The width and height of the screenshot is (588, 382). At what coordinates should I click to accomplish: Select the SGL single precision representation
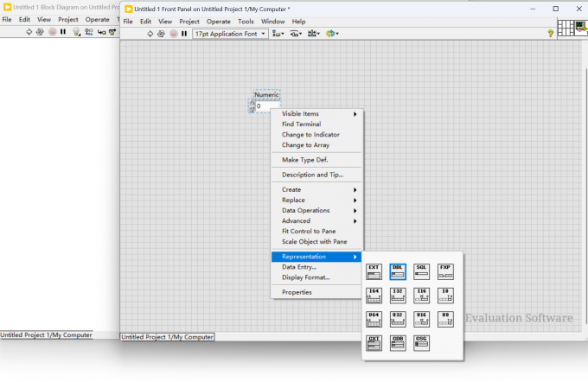pos(421,272)
